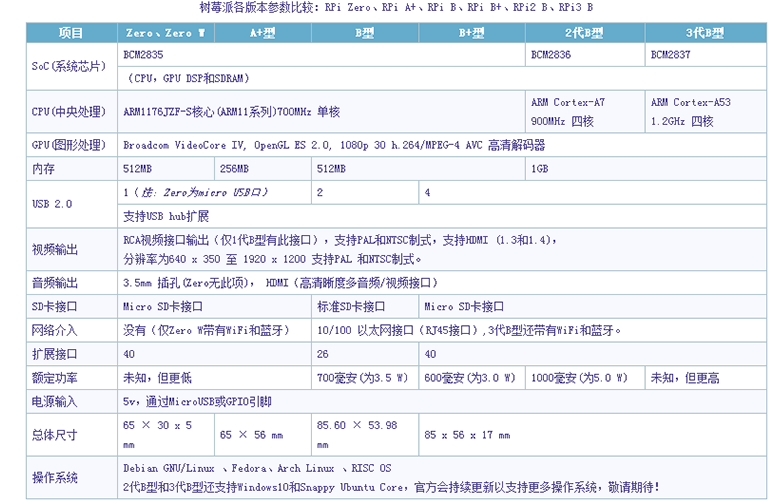Click the BCM2837 cell
The height and width of the screenshot is (504, 783).
point(706,54)
